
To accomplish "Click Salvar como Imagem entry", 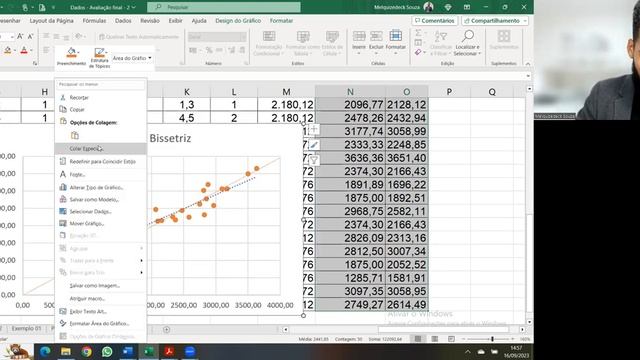I will click(95, 286).
